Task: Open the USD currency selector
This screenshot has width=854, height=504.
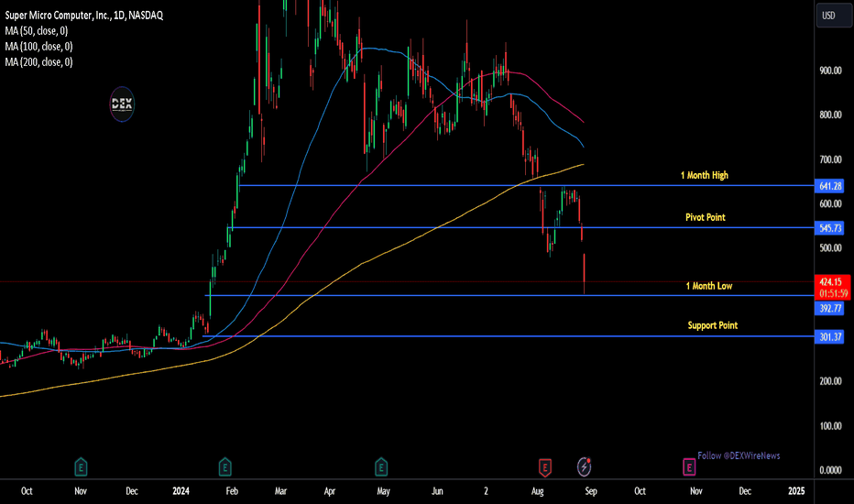Action: pyautogui.click(x=834, y=16)
